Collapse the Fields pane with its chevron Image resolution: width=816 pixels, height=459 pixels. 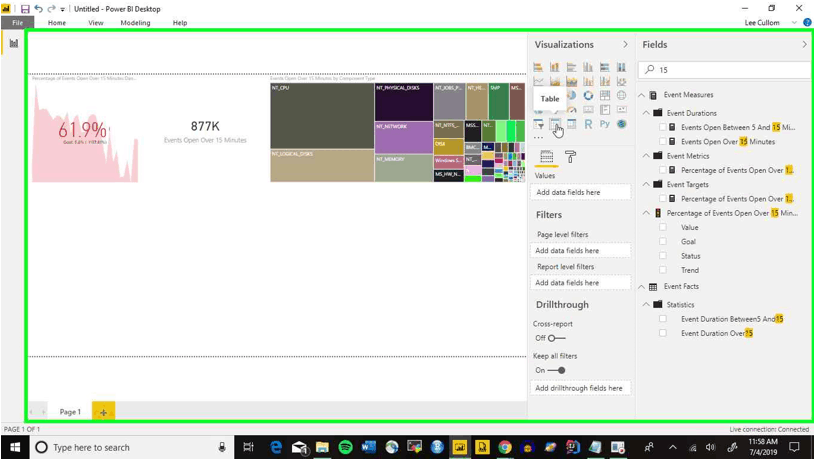coord(805,45)
